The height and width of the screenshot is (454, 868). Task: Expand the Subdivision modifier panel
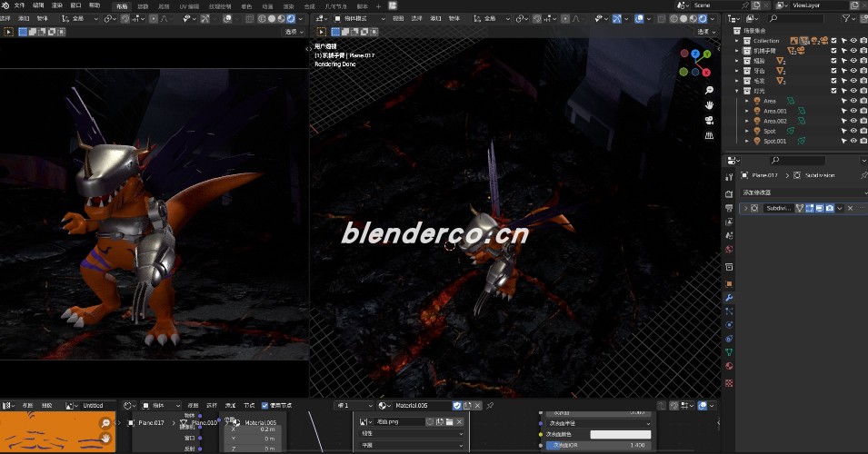pyautogui.click(x=745, y=208)
